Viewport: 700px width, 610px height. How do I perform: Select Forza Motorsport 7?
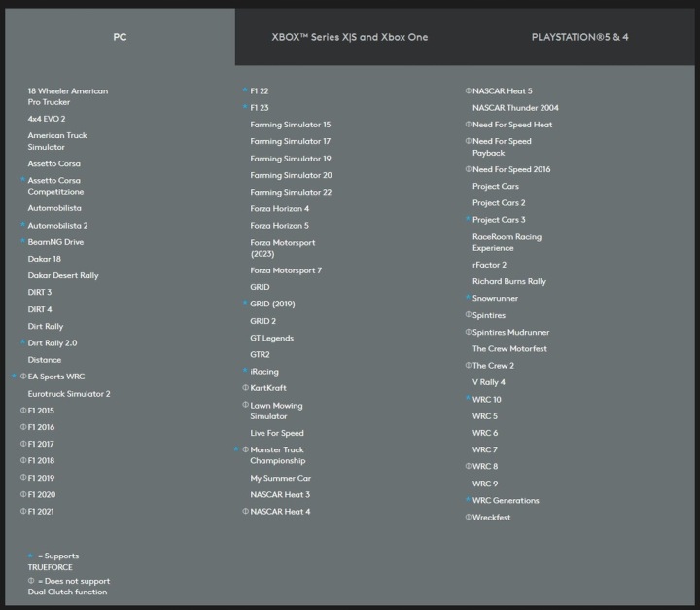pos(286,270)
